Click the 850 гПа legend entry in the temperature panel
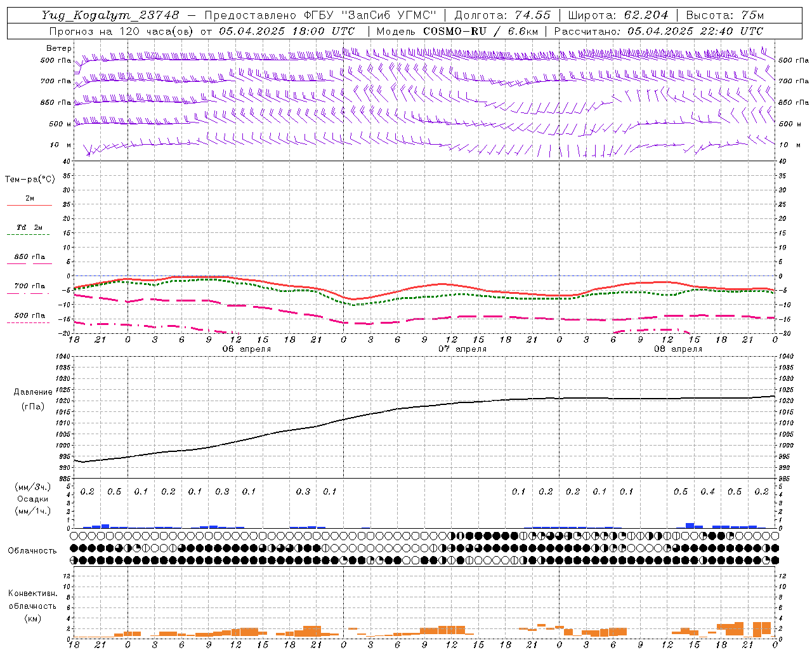 click(30, 257)
